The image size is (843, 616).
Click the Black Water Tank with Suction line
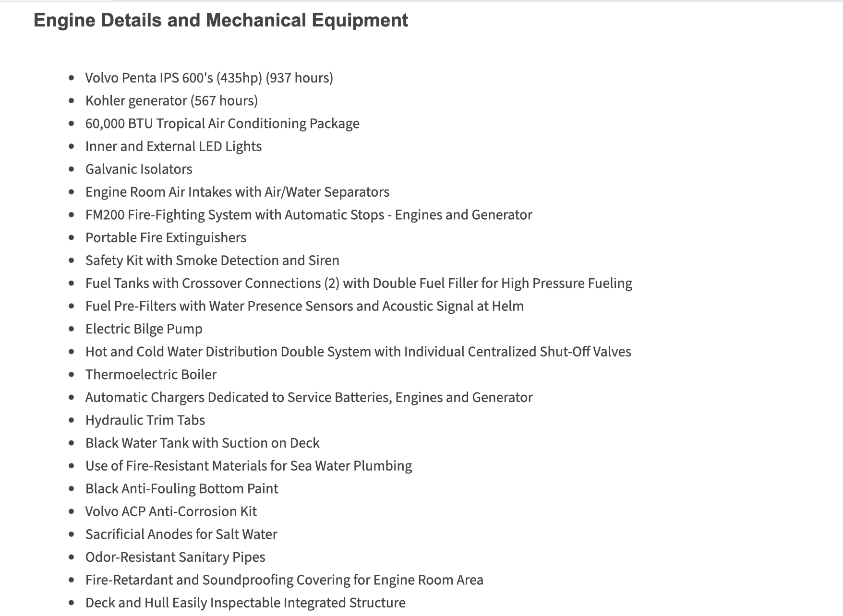pos(202,443)
